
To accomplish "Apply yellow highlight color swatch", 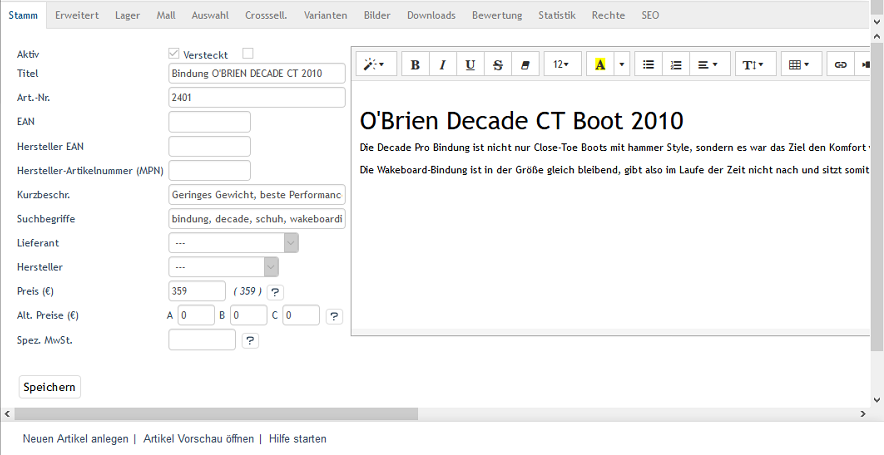I will coord(600,64).
